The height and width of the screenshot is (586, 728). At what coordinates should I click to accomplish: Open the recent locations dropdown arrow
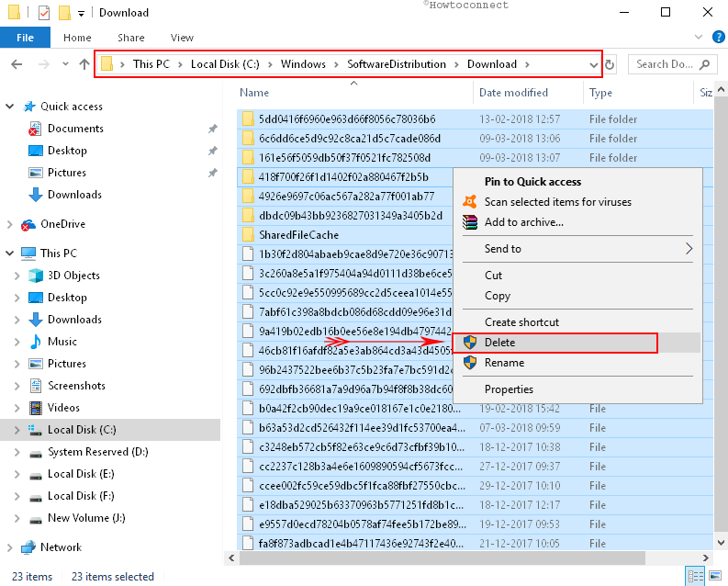tap(65, 64)
